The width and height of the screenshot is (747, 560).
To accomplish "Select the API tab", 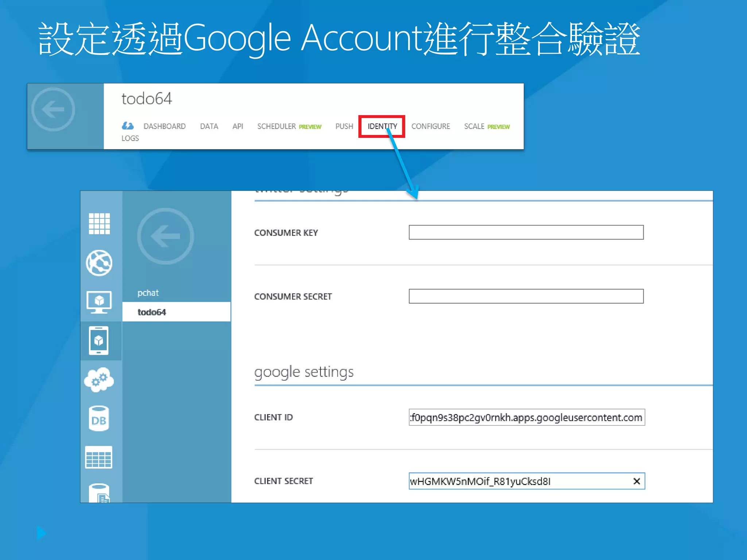I will [238, 127].
